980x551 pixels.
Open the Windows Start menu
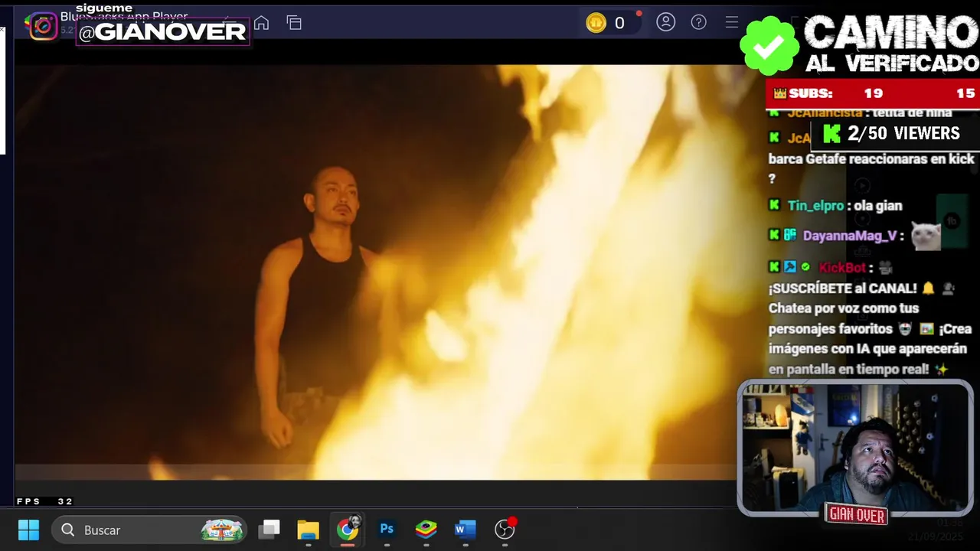[x=28, y=530]
